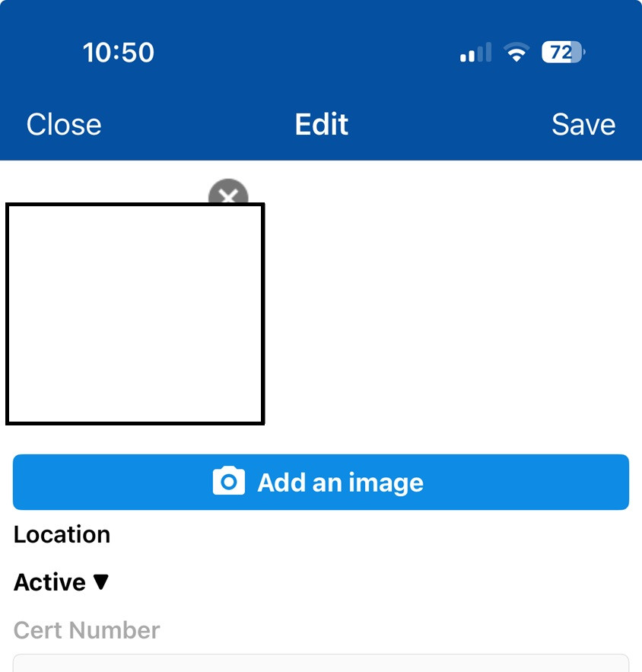Screen dimensions: 642x672
Task: Tap the battery indicator showing 72
Action: 563,53
